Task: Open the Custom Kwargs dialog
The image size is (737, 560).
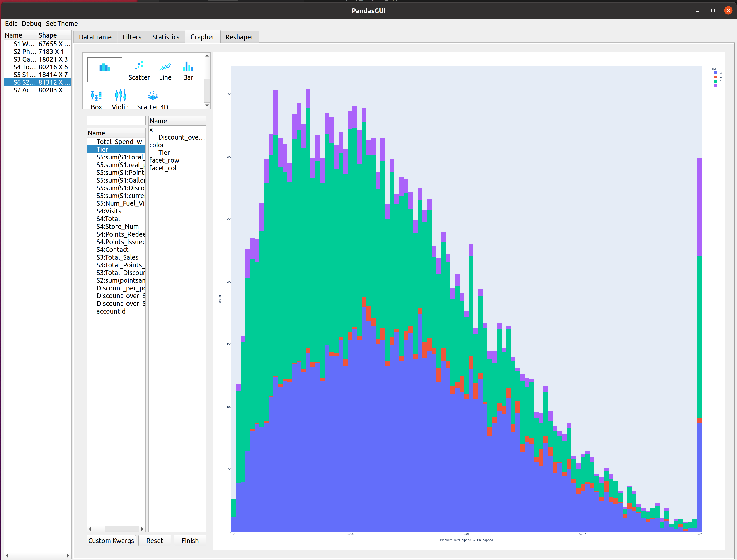Action: (111, 540)
